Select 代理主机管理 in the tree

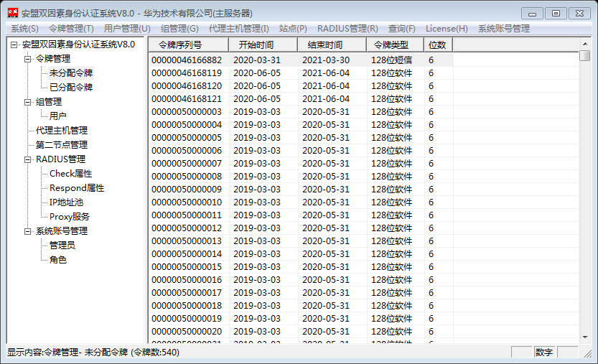62,131
